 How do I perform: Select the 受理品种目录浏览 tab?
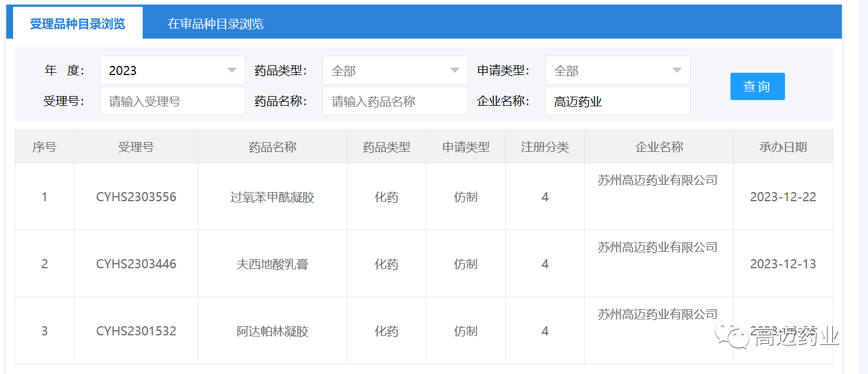tap(78, 24)
